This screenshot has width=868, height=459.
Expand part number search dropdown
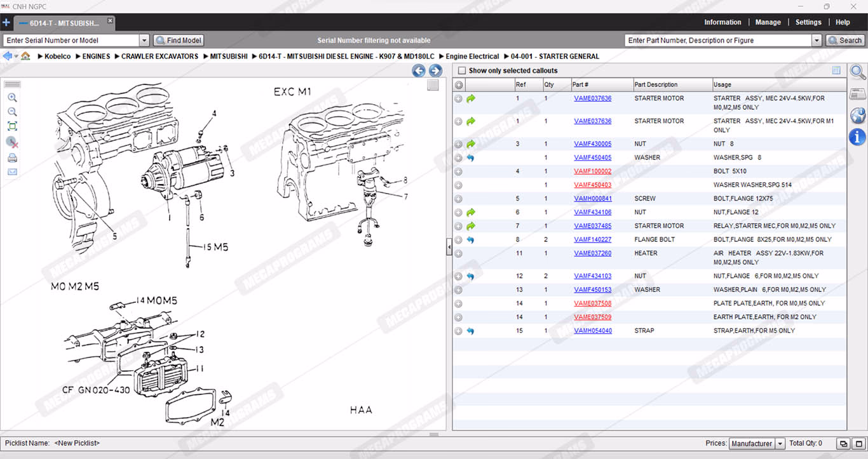pyautogui.click(x=817, y=41)
